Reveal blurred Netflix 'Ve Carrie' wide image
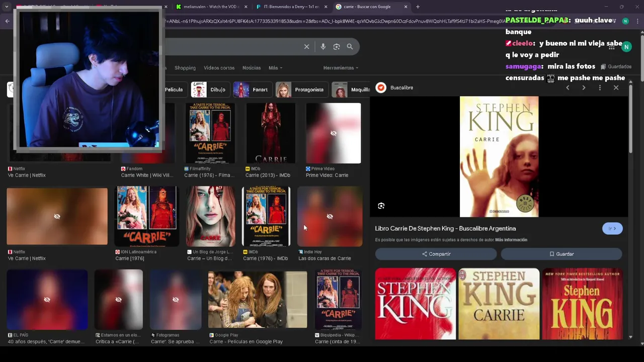This screenshot has width=644, height=362. (x=57, y=216)
